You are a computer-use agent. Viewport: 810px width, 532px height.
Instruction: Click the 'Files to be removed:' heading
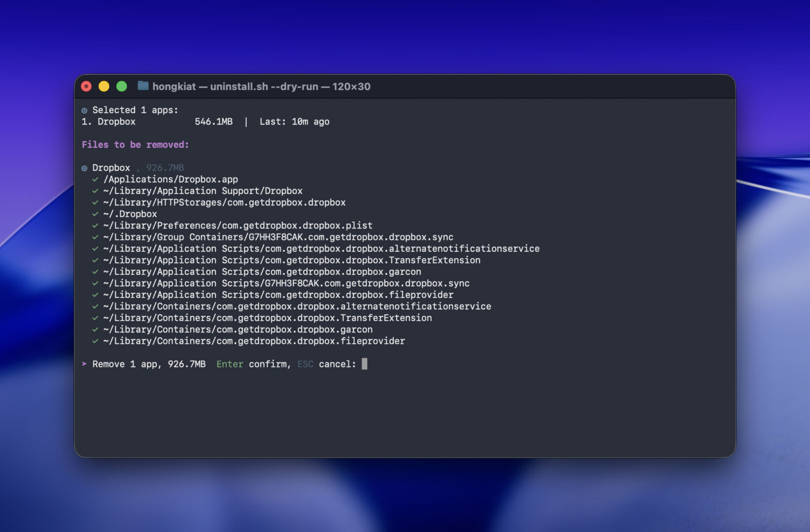coord(135,145)
